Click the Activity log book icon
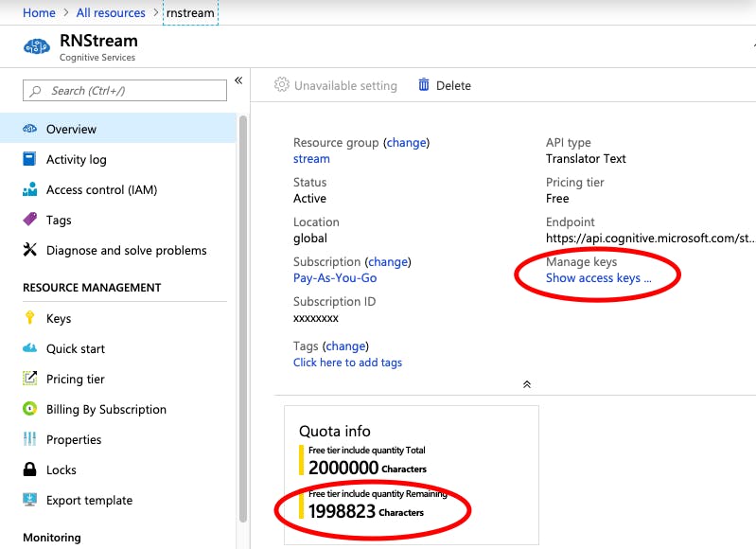 [x=29, y=160]
